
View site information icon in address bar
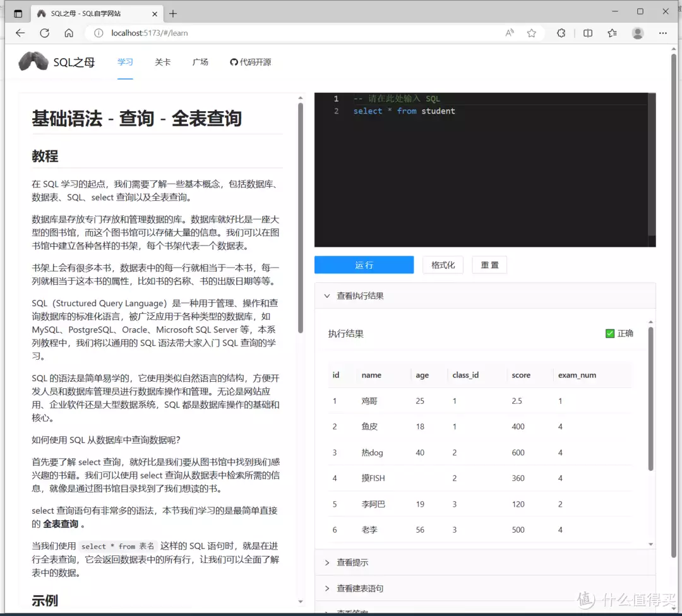coord(99,33)
